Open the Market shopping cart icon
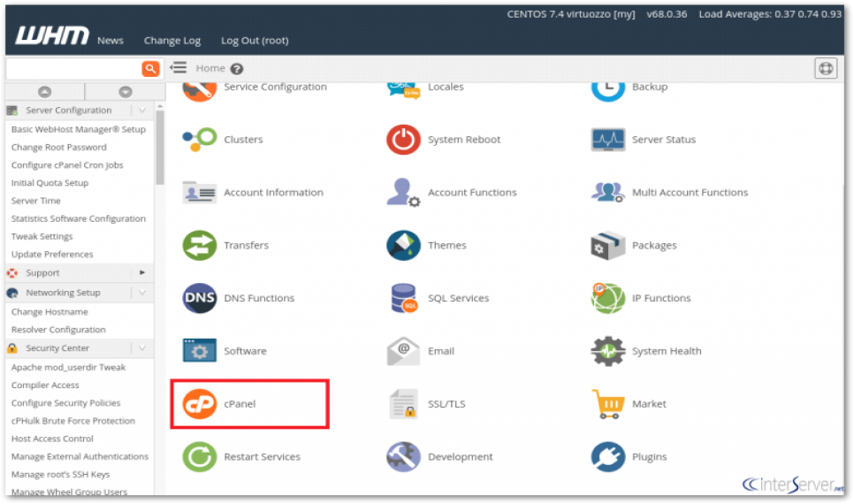 click(608, 404)
